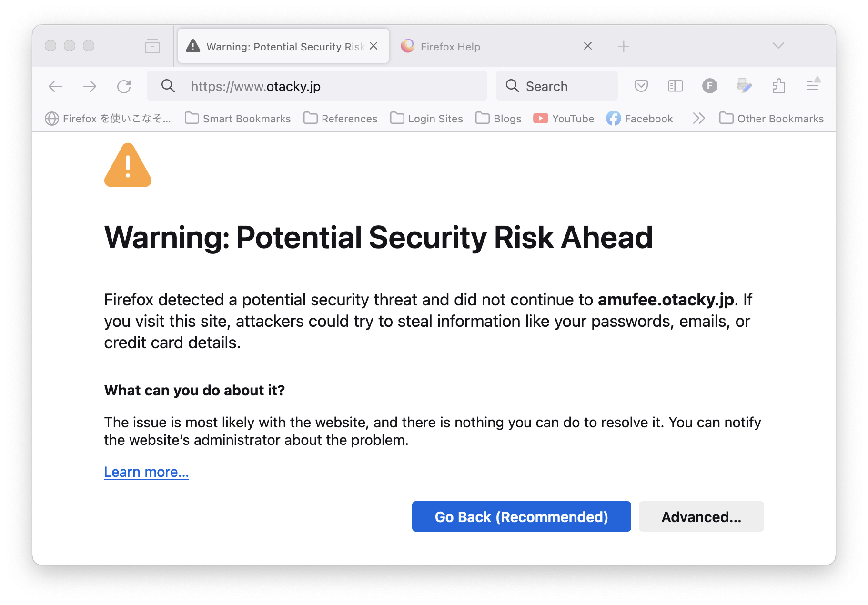Open the Firefox account avatar icon
The width and height of the screenshot is (868, 605).
709,86
